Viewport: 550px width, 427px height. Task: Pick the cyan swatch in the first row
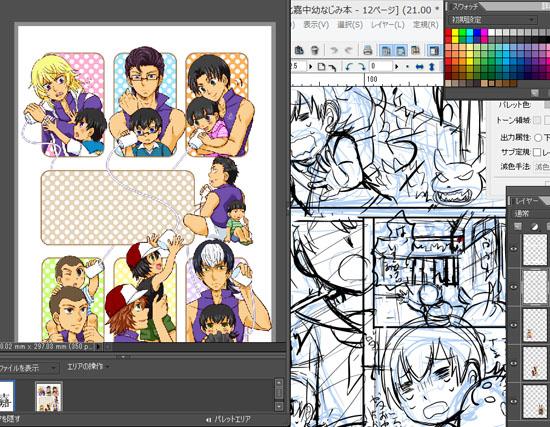(470, 32)
